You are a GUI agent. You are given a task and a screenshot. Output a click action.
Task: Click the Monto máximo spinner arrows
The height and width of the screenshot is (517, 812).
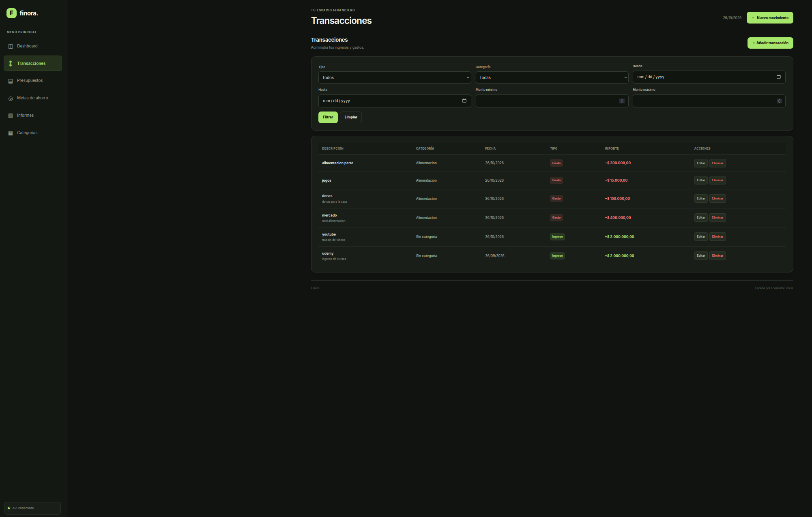point(779,101)
